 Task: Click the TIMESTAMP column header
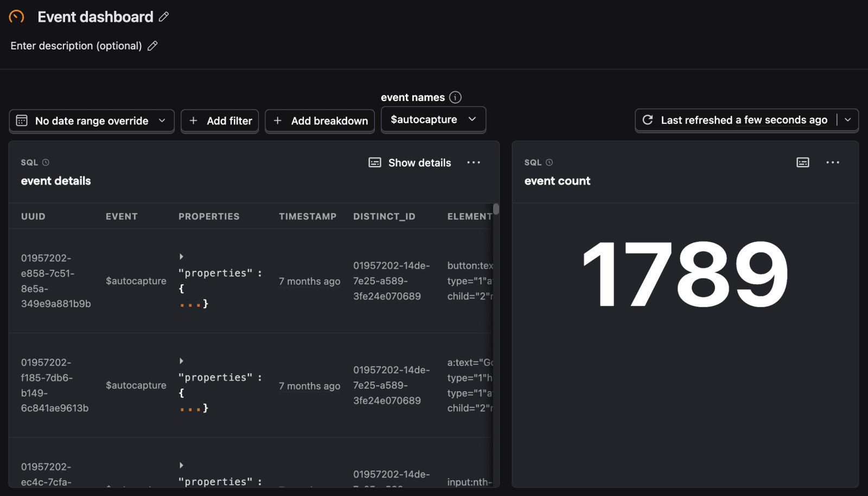(308, 217)
